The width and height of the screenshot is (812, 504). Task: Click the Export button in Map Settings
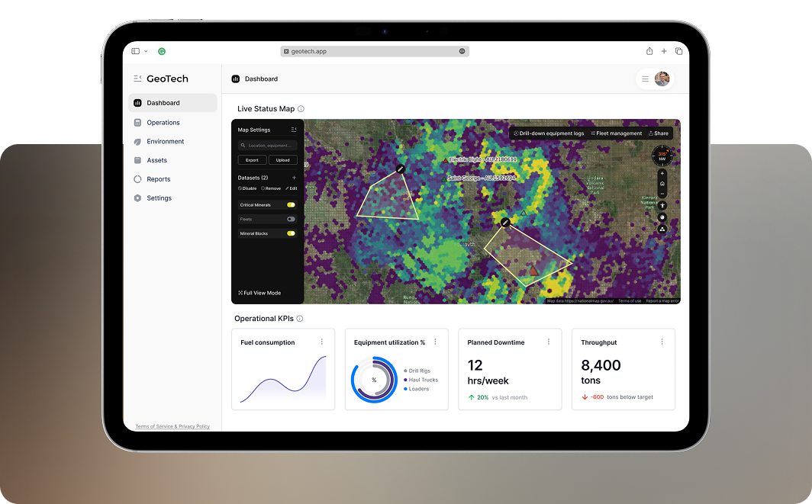252,160
